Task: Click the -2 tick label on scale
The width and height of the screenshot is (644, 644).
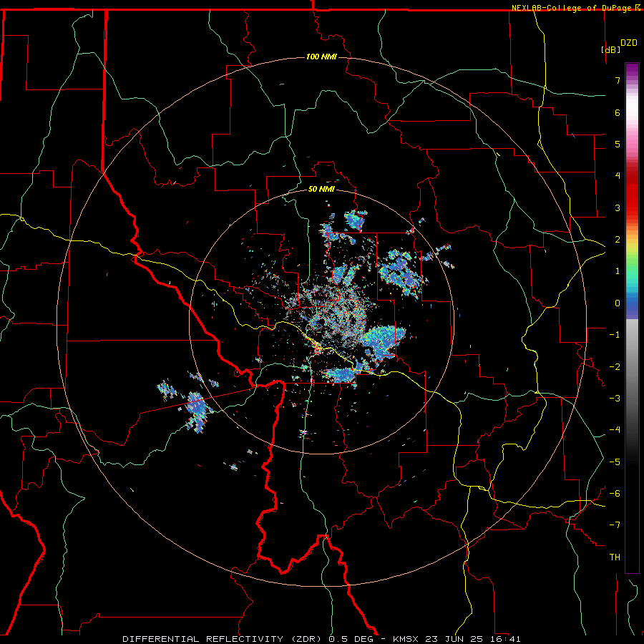Action: tap(615, 367)
